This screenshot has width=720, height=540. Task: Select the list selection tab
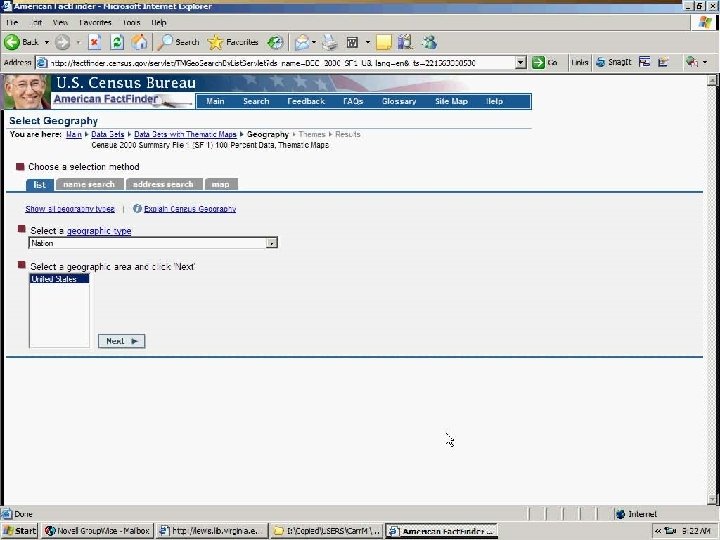[39, 184]
